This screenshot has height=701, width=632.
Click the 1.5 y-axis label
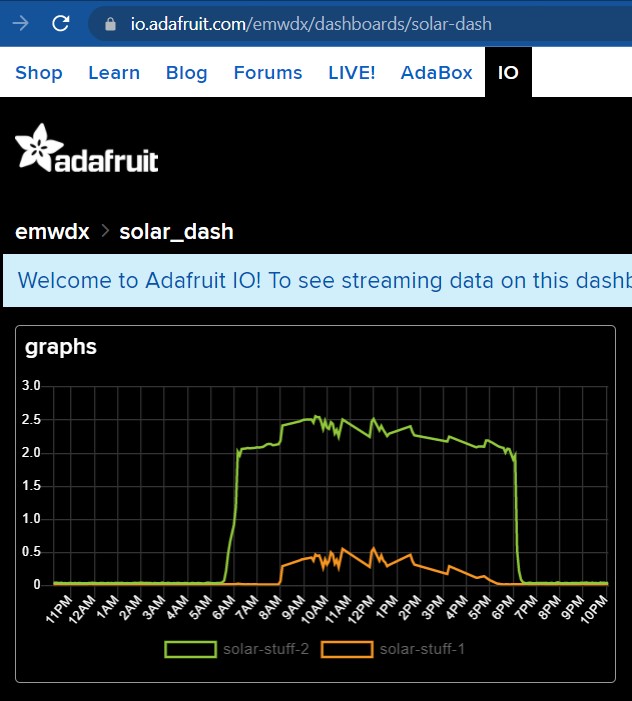[31, 486]
